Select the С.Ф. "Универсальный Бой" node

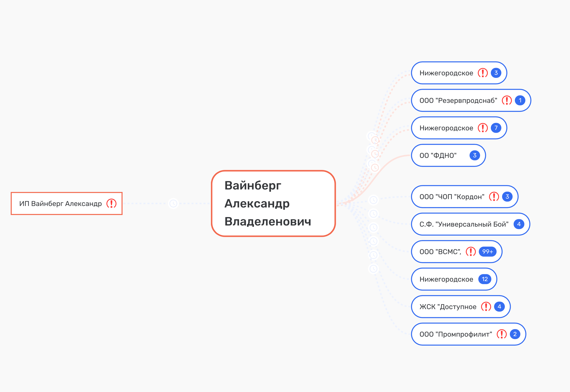click(x=464, y=224)
